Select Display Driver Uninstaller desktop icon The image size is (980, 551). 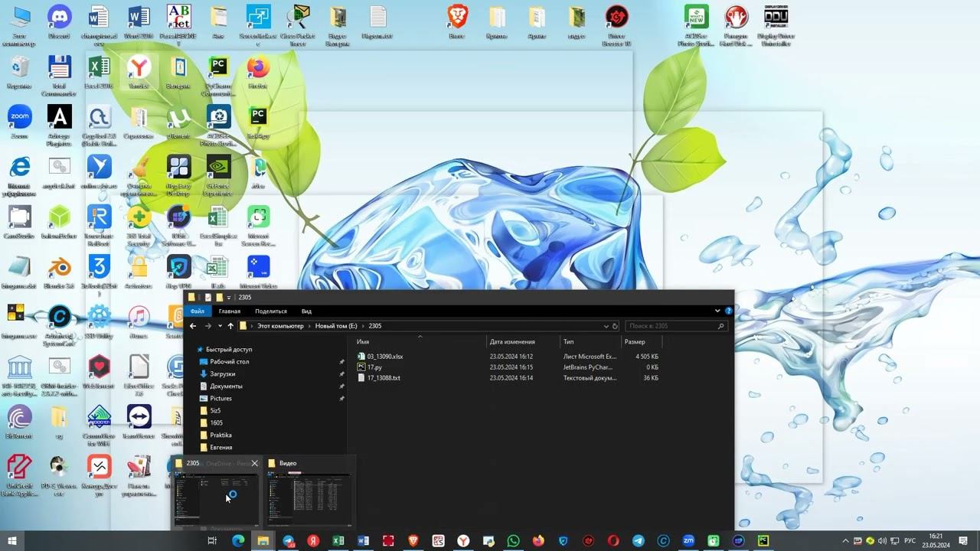(x=776, y=25)
